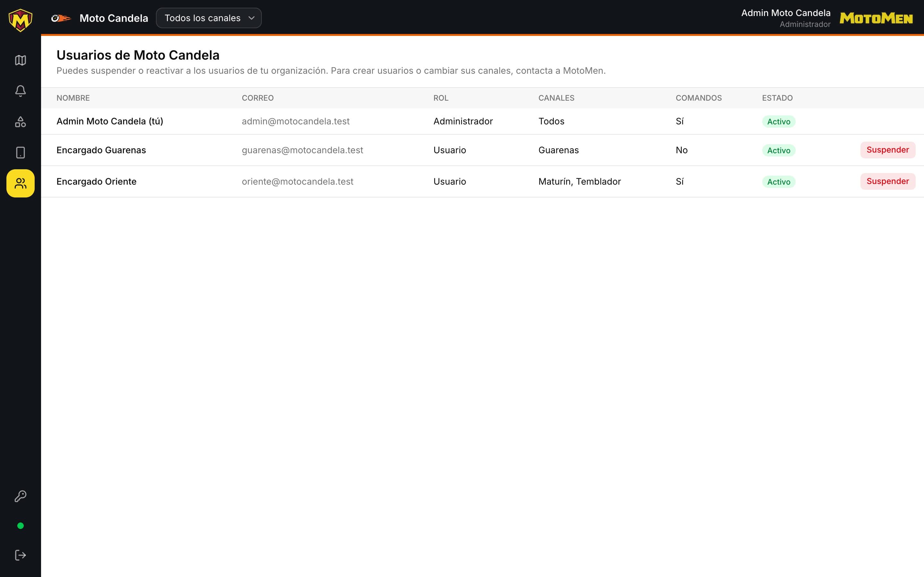Click the Moto Candela flame logo
This screenshot has width=924, height=577.
coord(61,18)
